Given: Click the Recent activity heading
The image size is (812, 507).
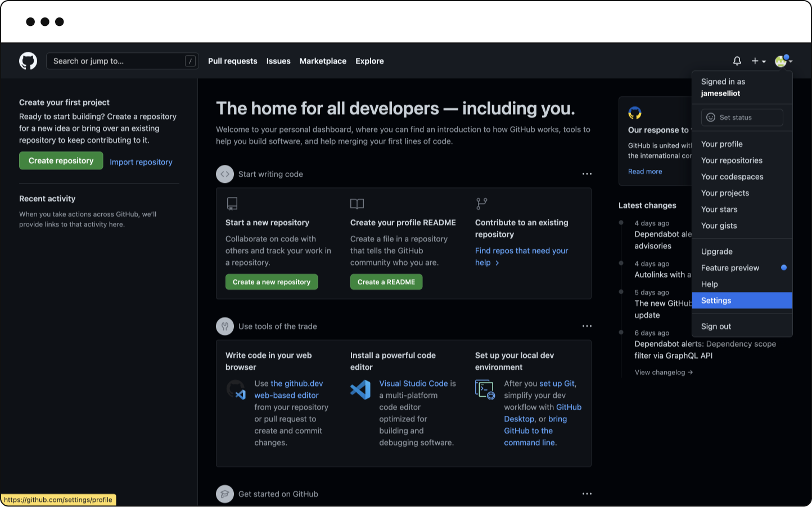Looking at the screenshot, I should tap(47, 199).
